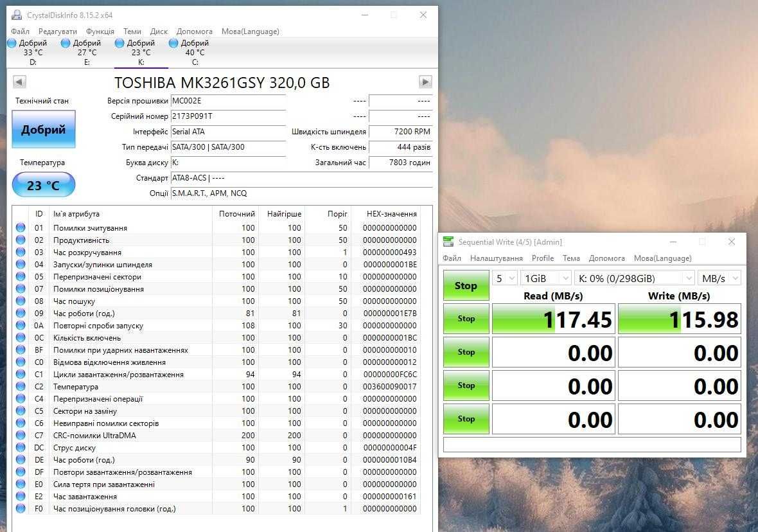This screenshot has height=532, width=758.
Task: Click status orb for attribute DC Струс диску
Action: [x=21, y=447]
